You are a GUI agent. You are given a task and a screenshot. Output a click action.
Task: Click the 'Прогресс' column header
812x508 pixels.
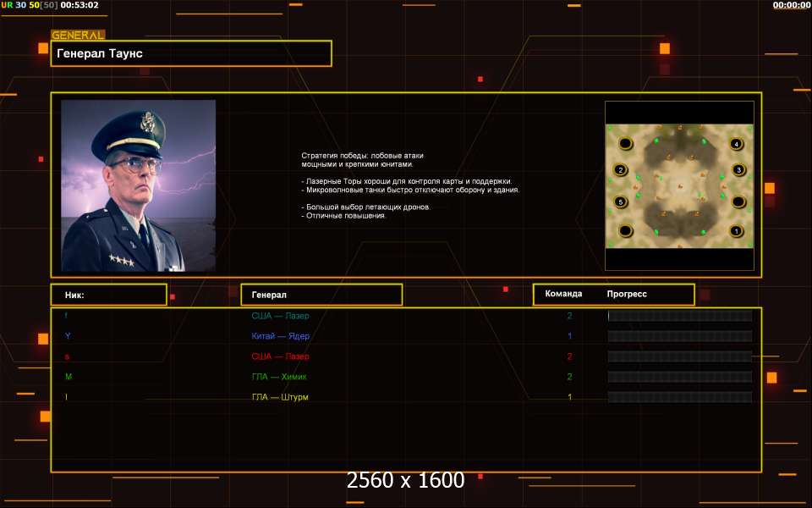point(627,294)
